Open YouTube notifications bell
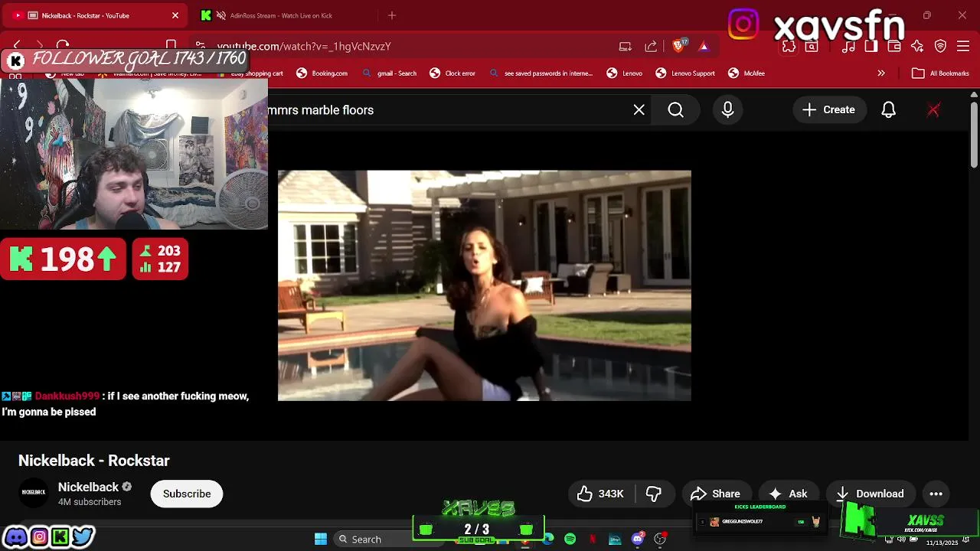980x551 pixels. click(889, 110)
